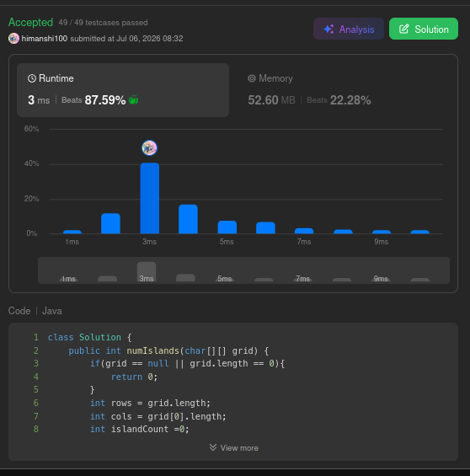The width and height of the screenshot is (470, 476).
Task: Click the avatar marker above the 3ms bar
Action: point(150,147)
